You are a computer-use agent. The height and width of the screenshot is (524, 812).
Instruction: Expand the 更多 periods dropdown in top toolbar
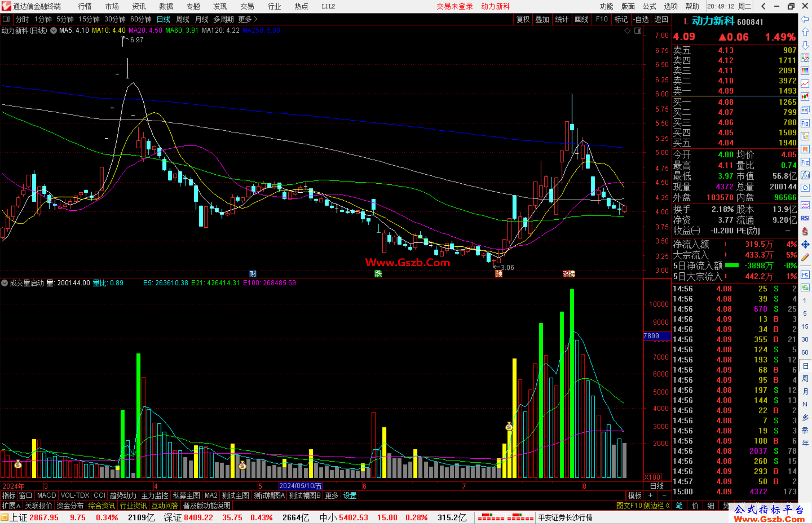tap(248, 19)
